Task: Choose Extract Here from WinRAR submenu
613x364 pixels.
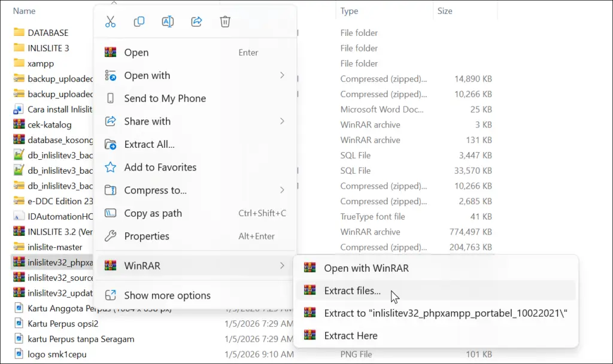Action: coord(351,336)
